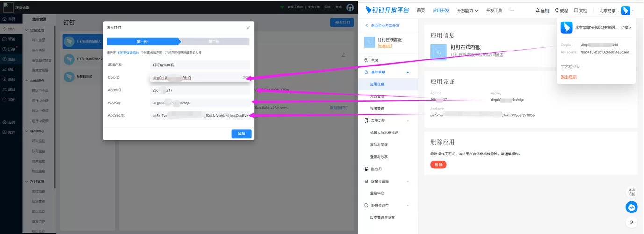This screenshot has height=234, width=644.
Task: Click the 渠道名称 input field
Action: click(200, 65)
